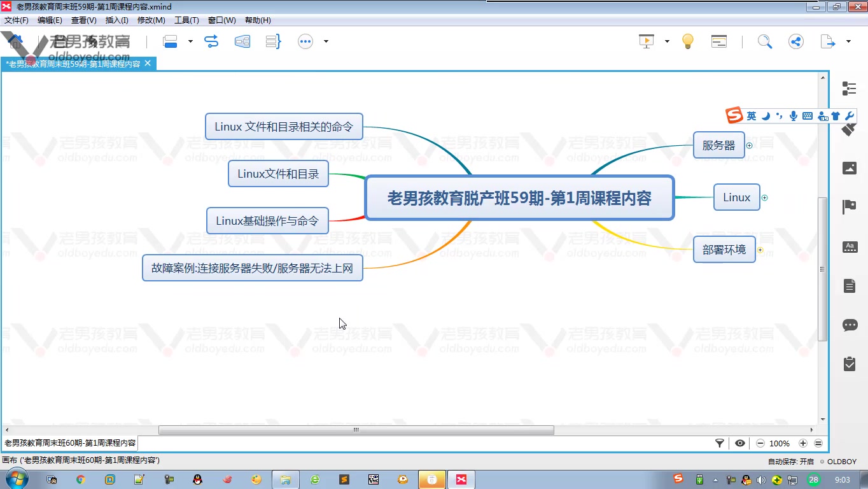868x489 pixels.
Task: Click the insert Image icon in sidebar
Action: [850, 167]
